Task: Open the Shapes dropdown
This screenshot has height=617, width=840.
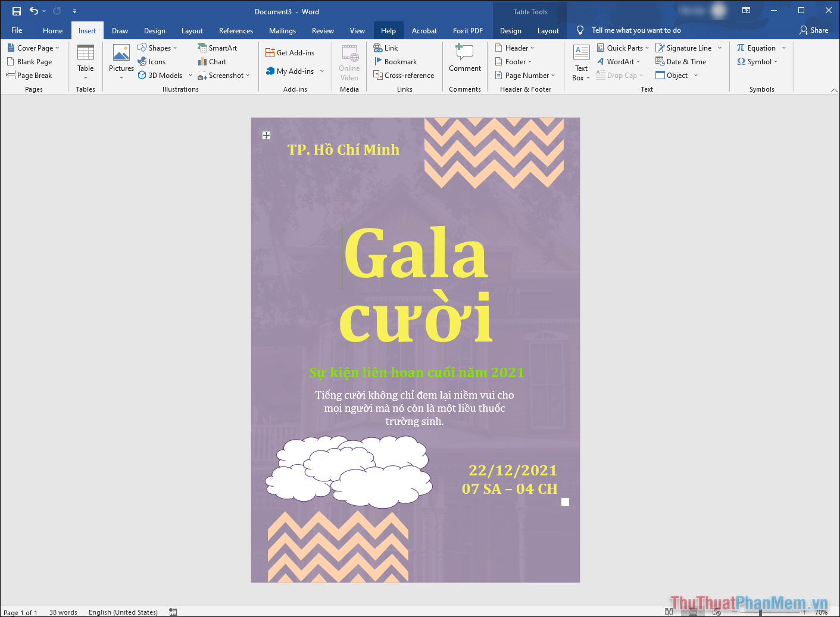Action: point(158,48)
